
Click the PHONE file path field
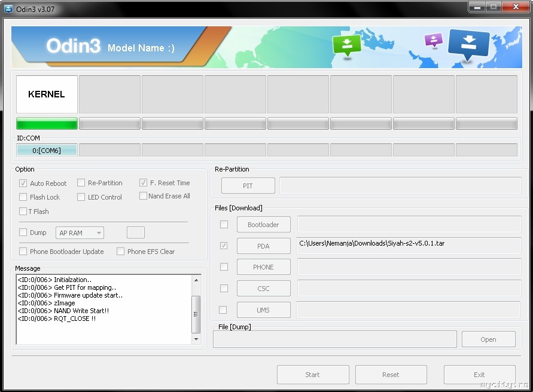409,267
